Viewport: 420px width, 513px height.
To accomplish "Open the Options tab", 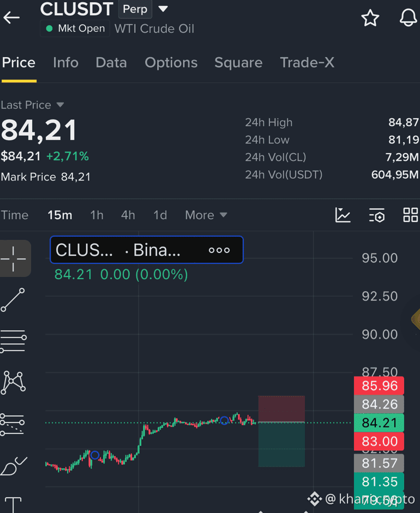I will pyautogui.click(x=171, y=63).
